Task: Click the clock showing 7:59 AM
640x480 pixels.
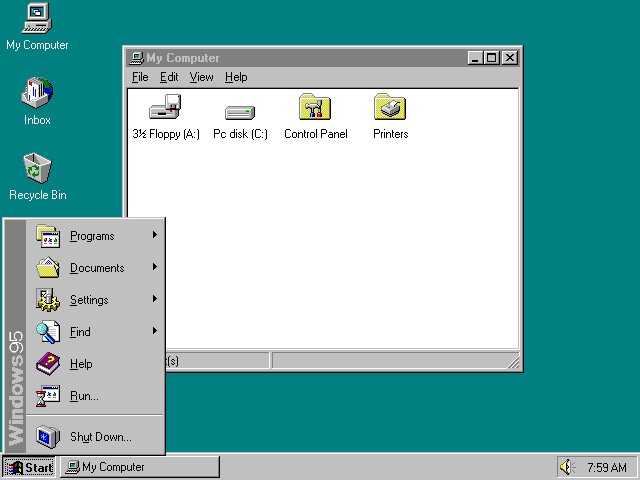Action: (x=607, y=467)
